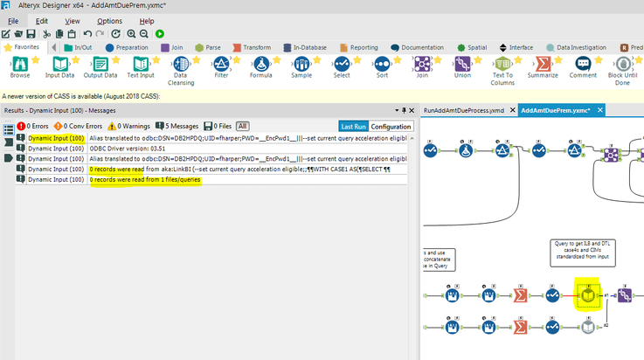Click the Zoom Out magnifier icon

point(144,34)
